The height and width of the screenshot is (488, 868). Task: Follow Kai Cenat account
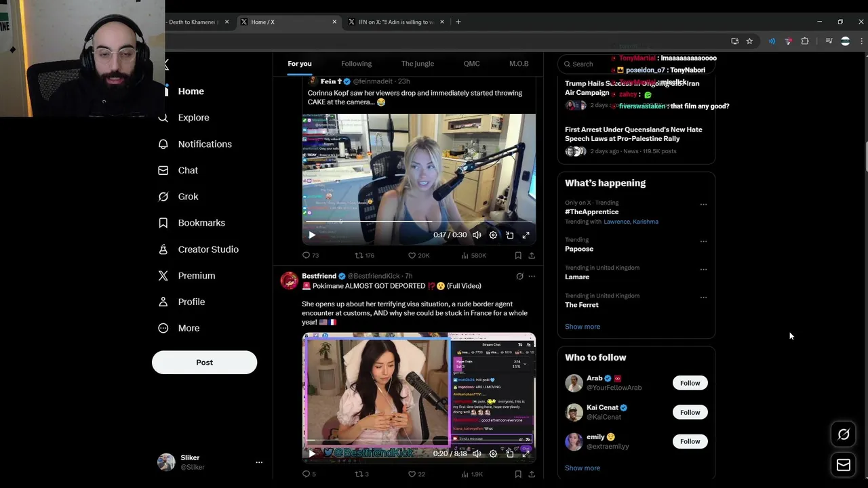point(690,412)
